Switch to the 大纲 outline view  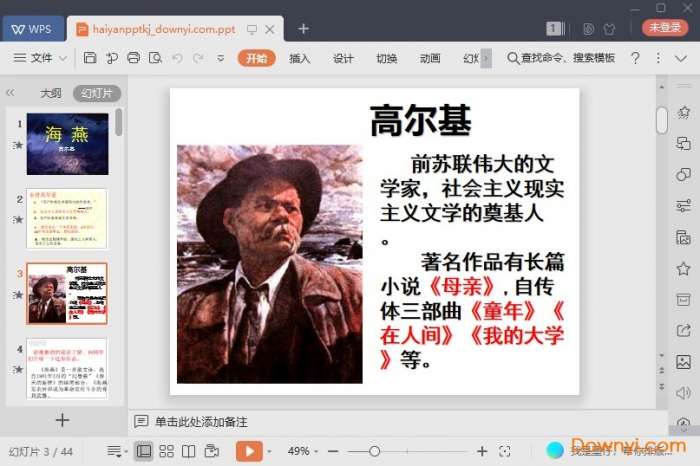click(x=50, y=93)
